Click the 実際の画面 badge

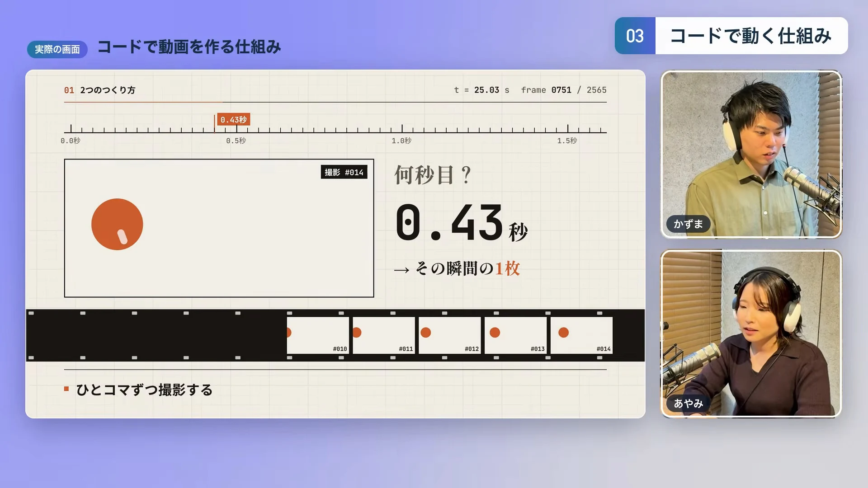click(x=57, y=49)
